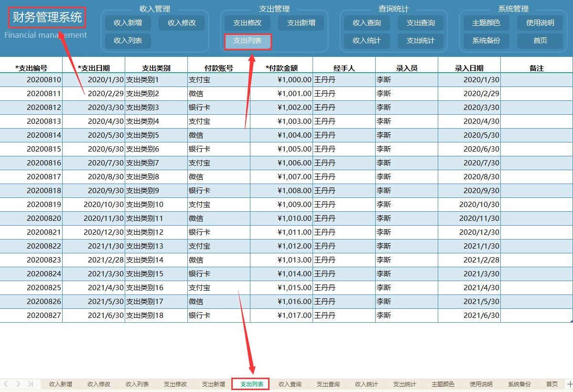
Task: Select the 系统备份 sheet tab
Action: coord(519,384)
